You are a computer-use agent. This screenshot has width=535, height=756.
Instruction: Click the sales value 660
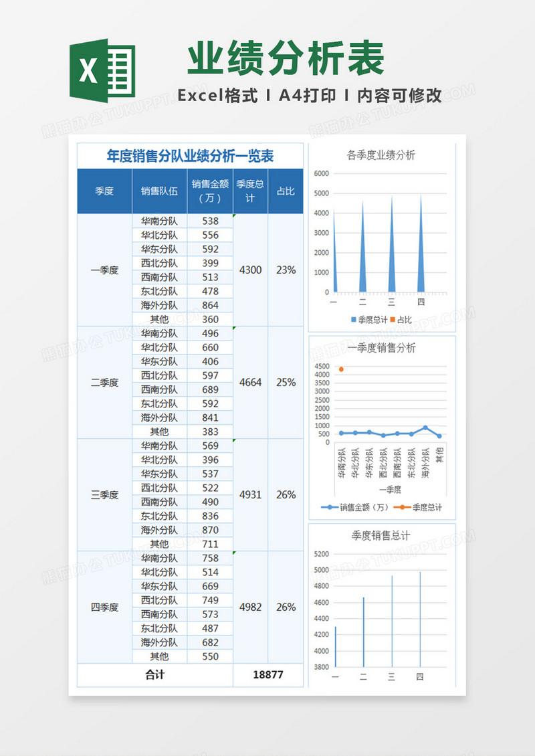tap(210, 348)
